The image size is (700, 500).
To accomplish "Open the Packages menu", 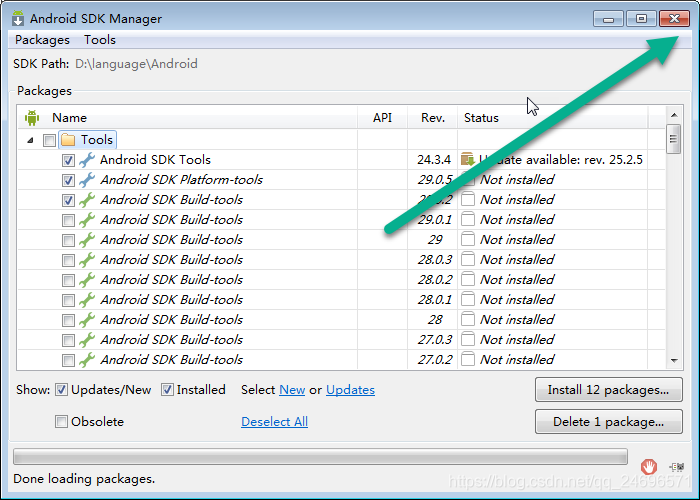I will pos(42,40).
